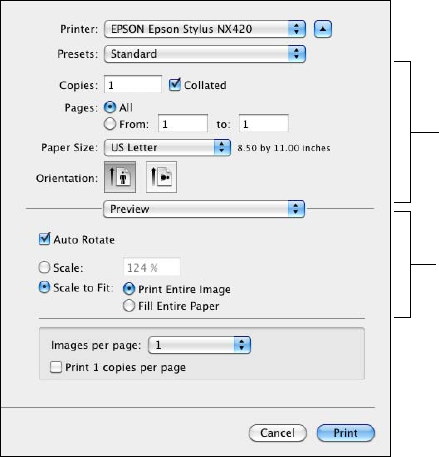Choose Fill Entire Paper option

[129, 306]
